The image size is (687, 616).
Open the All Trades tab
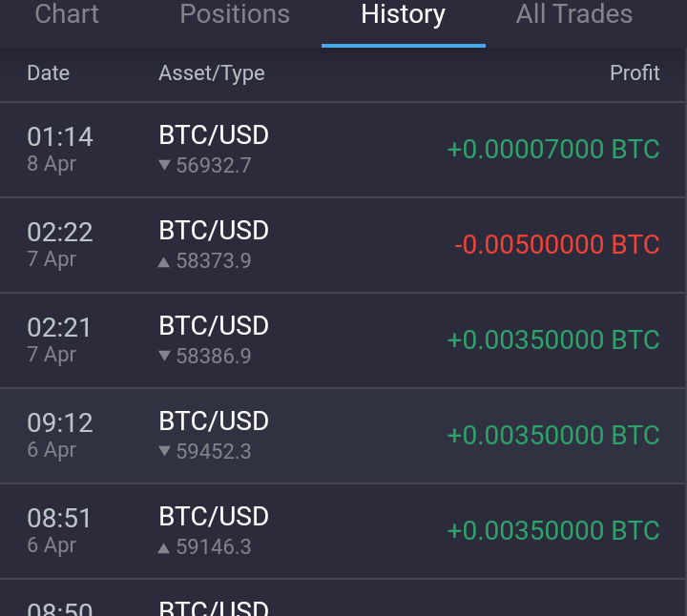click(574, 14)
